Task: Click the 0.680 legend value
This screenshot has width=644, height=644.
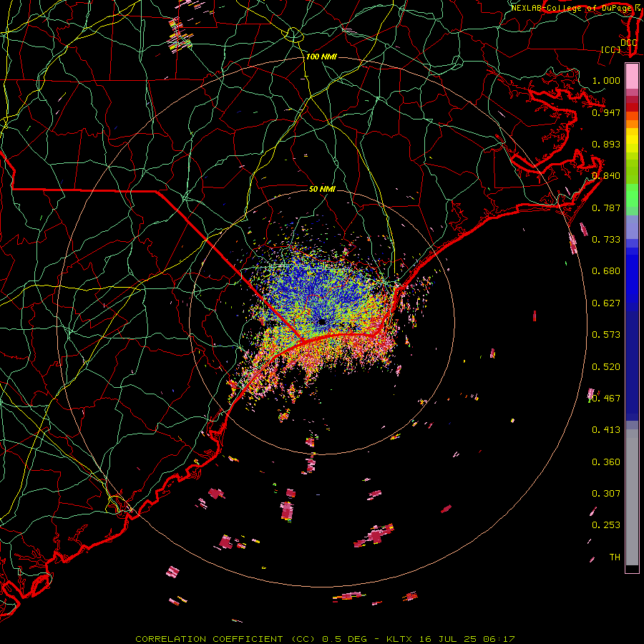Action: [x=606, y=271]
